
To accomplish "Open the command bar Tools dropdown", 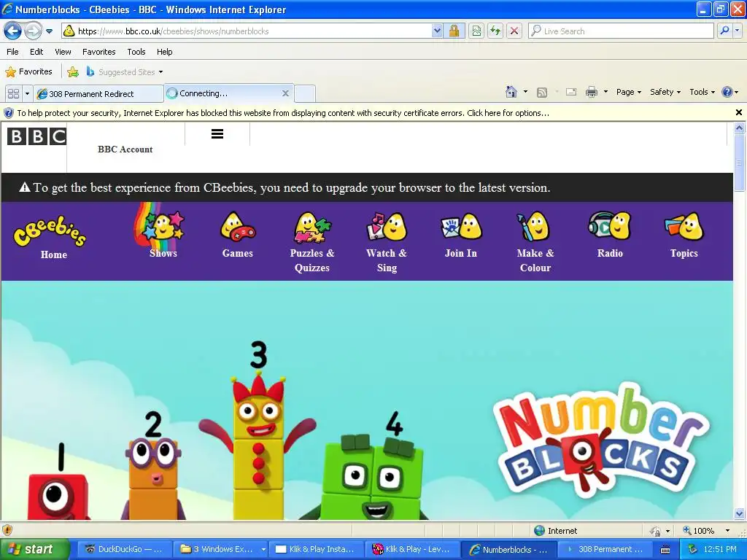I will pos(703,92).
